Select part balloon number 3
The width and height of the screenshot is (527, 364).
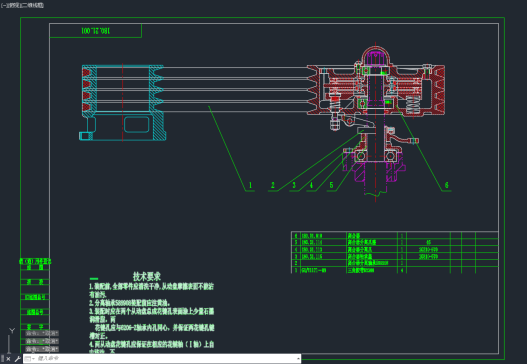(294, 185)
